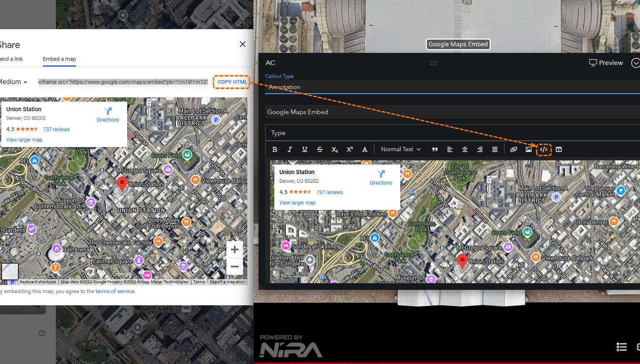Switch to the Embed a map tab
Viewport: 640px width, 364px height.
[59, 59]
